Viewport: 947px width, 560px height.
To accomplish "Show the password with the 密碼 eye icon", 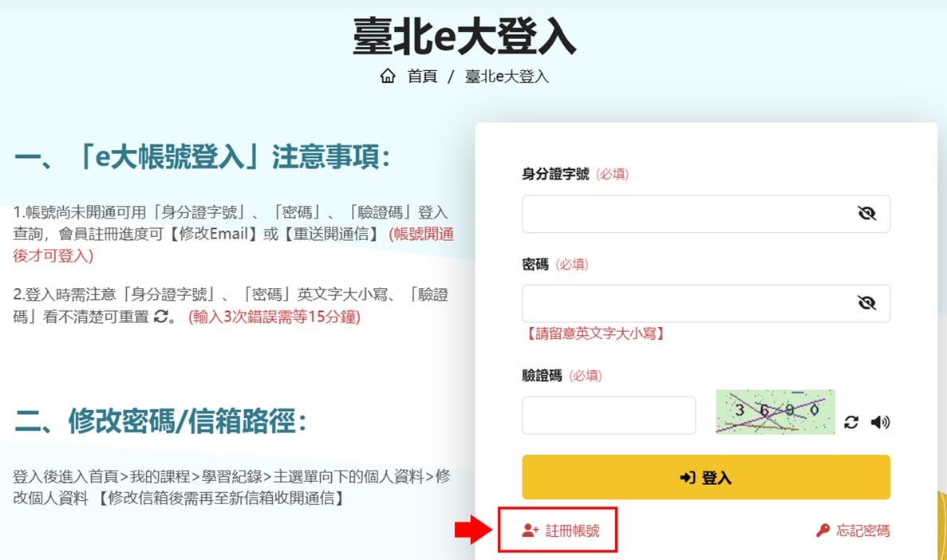I will (x=866, y=303).
